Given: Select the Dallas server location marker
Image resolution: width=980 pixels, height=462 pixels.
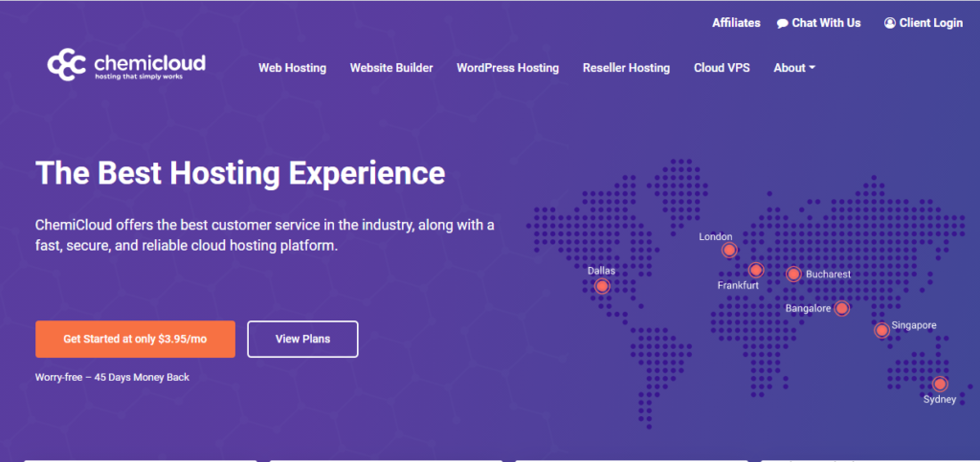Looking at the screenshot, I should pyautogui.click(x=602, y=286).
